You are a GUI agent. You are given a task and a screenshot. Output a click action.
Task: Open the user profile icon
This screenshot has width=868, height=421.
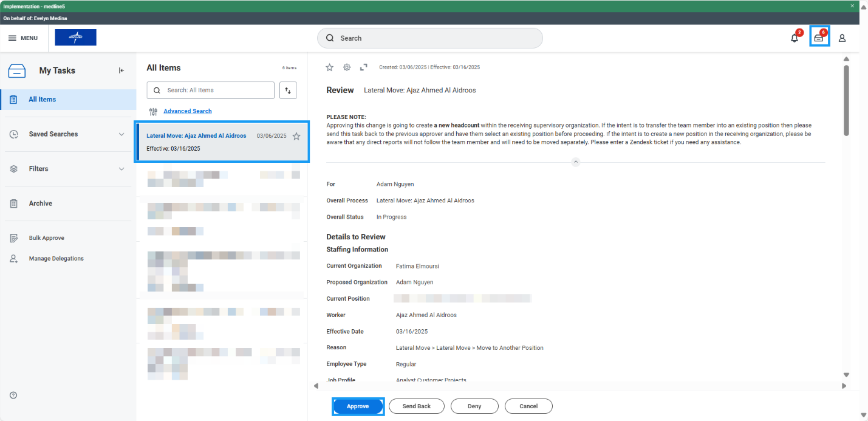coord(842,38)
